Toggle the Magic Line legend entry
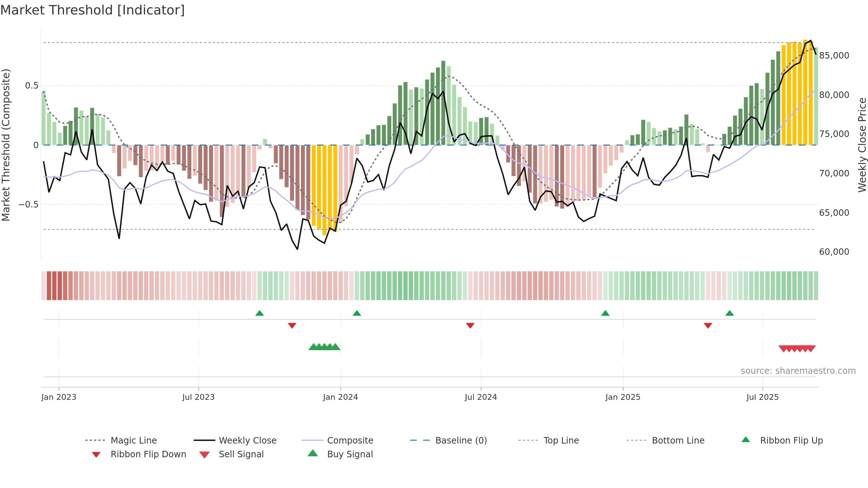The image size is (868, 488). (121, 440)
